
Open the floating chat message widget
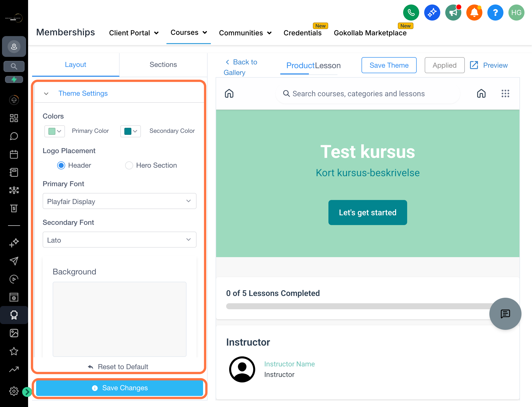click(505, 314)
